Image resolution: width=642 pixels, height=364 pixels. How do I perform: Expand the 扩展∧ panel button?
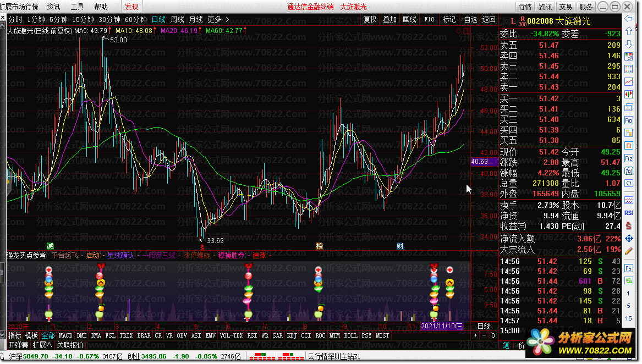point(42,345)
